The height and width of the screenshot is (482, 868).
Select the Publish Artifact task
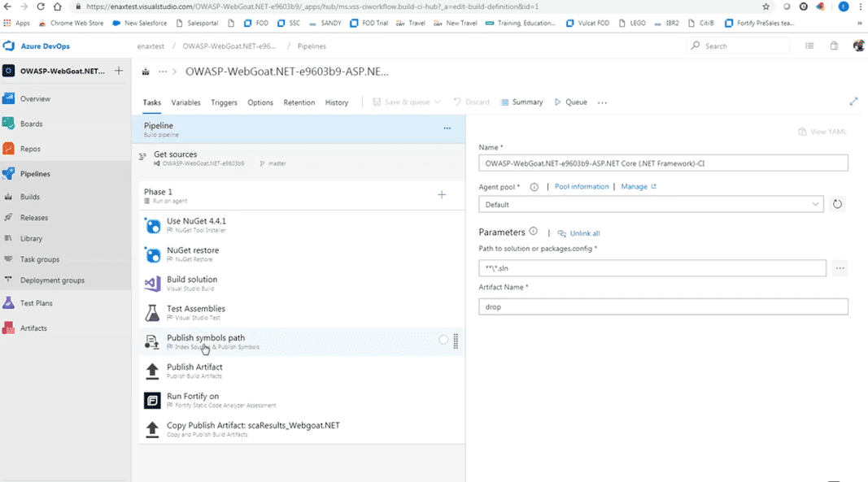click(x=303, y=371)
